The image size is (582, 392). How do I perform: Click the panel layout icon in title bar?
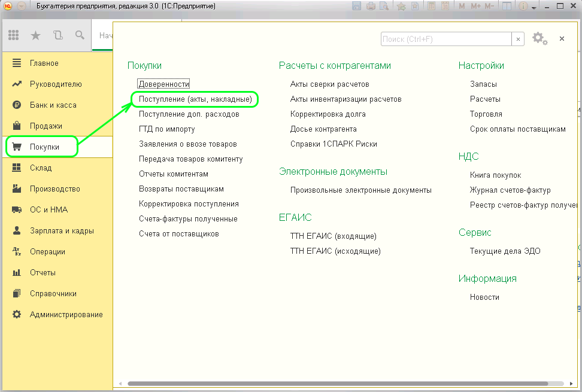point(507,6)
